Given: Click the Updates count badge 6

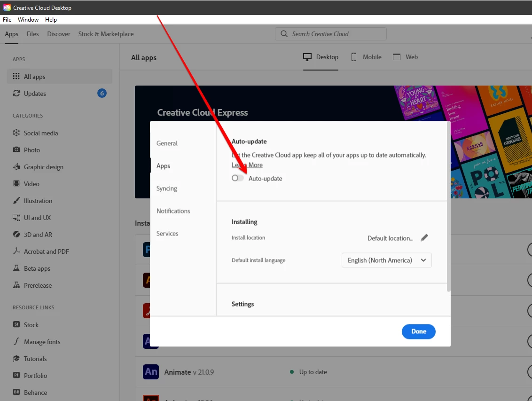Looking at the screenshot, I should pos(102,93).
